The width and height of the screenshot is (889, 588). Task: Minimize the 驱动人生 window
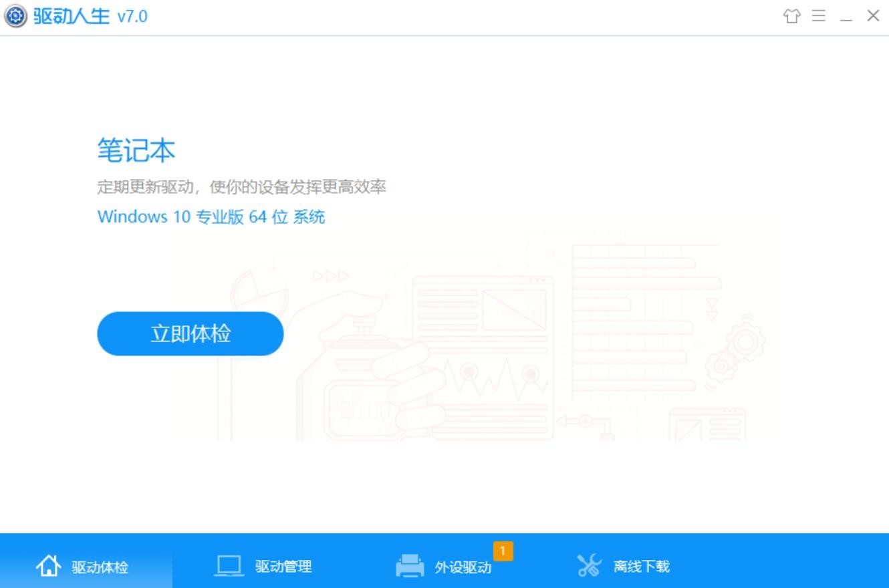[x=846, y=17]
